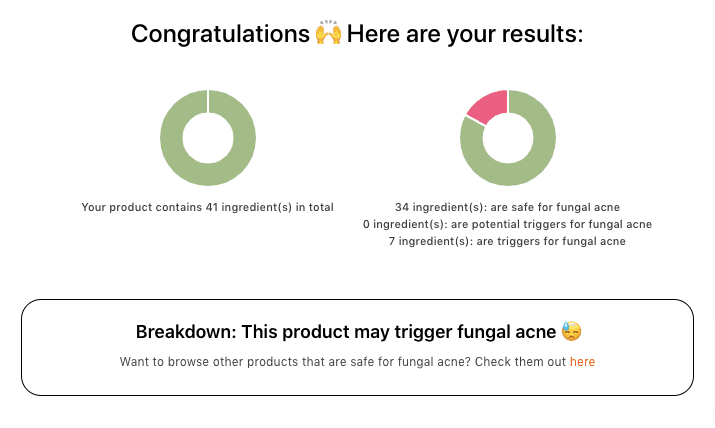Image resolution: width=715 pixels, height=428 pixels.
Task: Select '7 ingredient(s): are triggers' line
Action: click(x=507, y=241)
